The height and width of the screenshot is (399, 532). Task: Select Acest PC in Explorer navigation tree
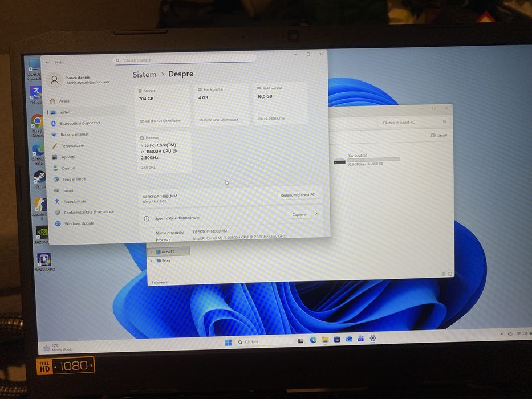(168, 252)
